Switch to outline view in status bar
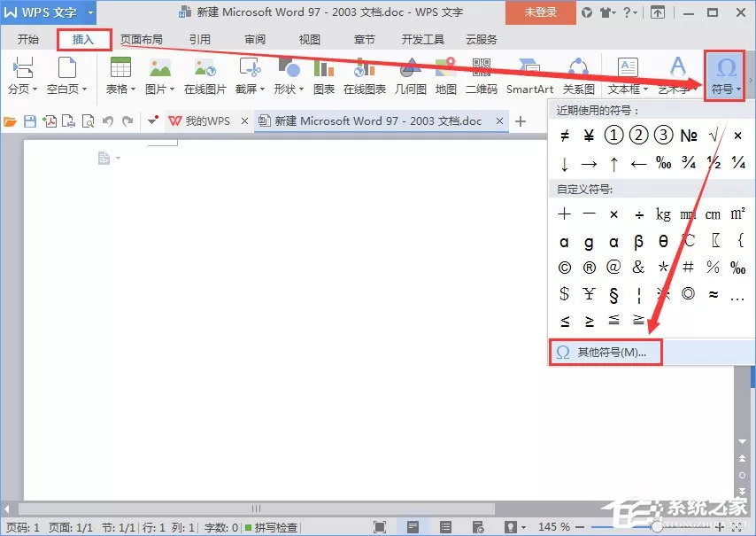756x536 pixels. tap(445, 527)
